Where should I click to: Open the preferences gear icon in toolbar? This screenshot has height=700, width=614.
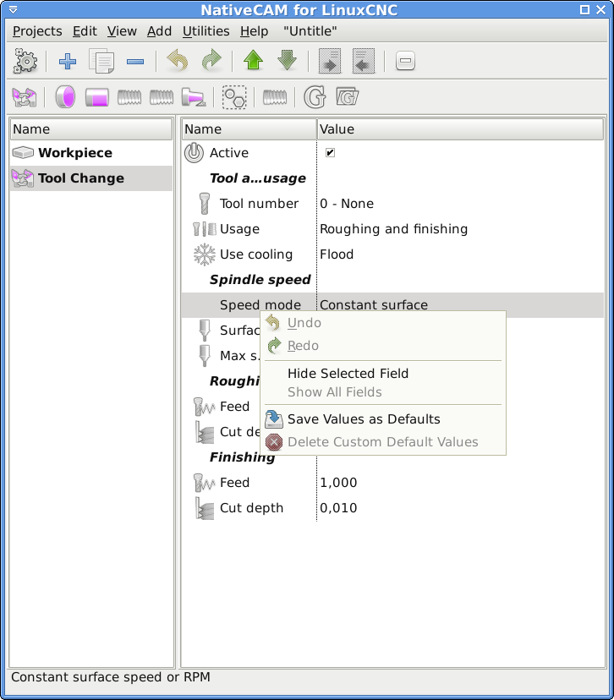tap(25, 61)
